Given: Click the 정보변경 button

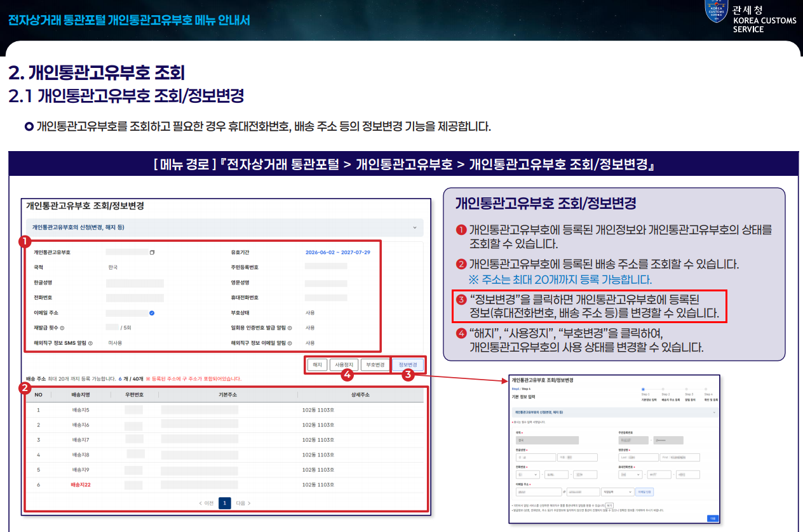Looking at the screenshot, I should click(407, 365).
